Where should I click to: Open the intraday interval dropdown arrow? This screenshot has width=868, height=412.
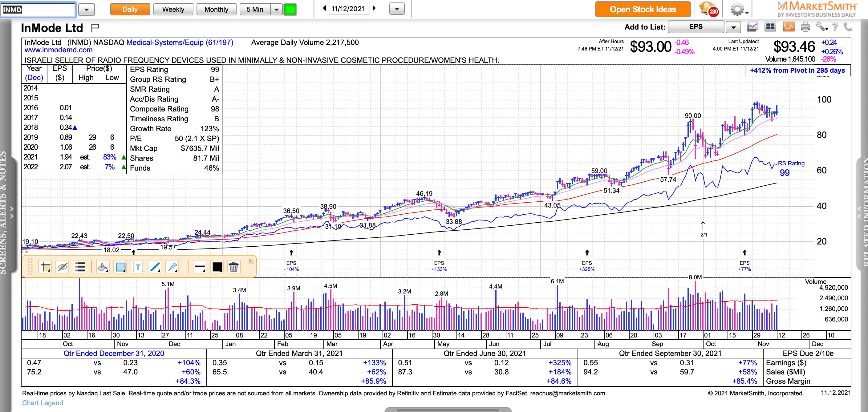pos(276,9)
